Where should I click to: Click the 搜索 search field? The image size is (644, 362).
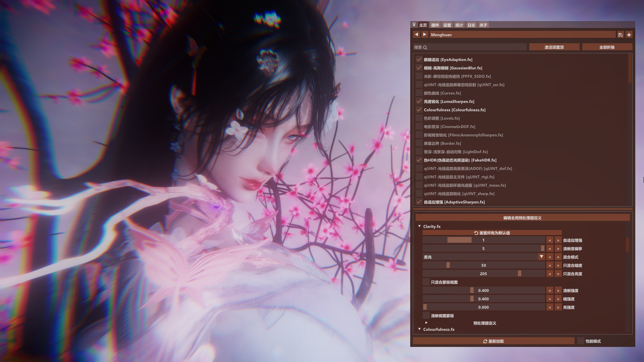point(470,47)
